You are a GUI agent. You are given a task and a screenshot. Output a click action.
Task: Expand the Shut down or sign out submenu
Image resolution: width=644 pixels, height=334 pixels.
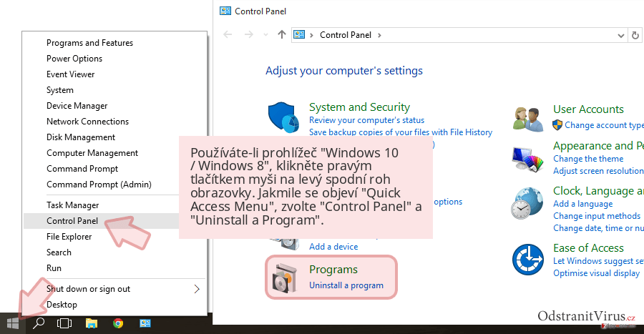tap(196, 289)
